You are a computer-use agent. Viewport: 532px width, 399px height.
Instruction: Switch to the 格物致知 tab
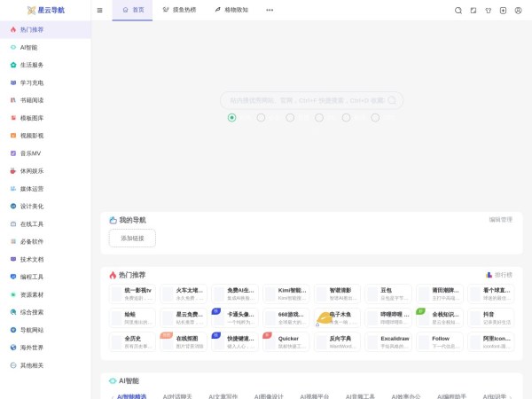pyautogui.click(x=231, y=10)
